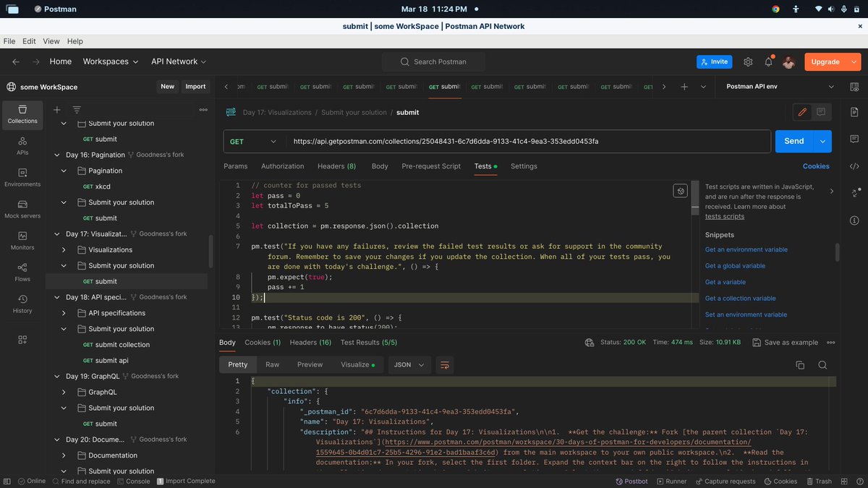Collapse the Day 18: API specifications collection

(x=57, y=297)
